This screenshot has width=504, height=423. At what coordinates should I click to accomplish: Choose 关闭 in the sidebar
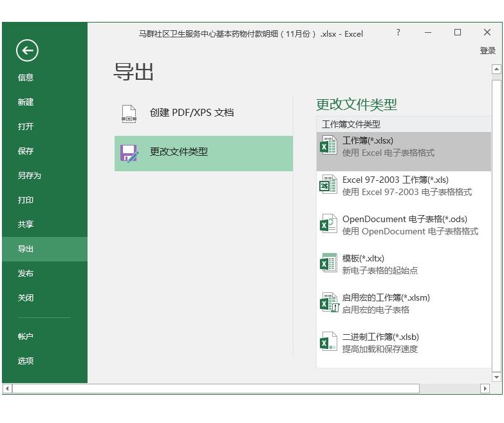(25, 298)
